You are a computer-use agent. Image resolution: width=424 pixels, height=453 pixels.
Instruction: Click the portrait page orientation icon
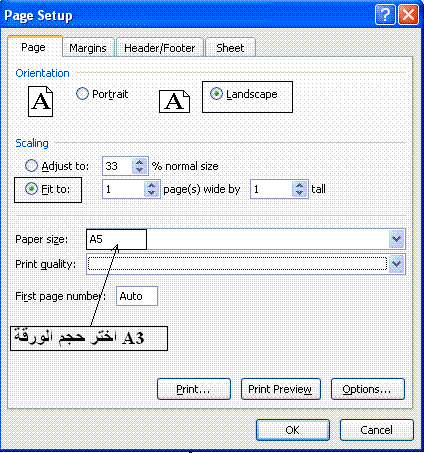[40, 101]
